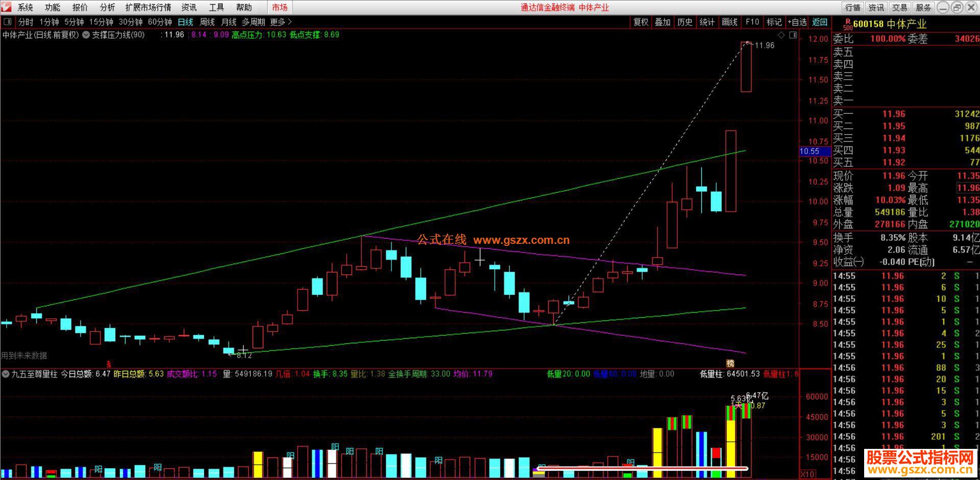
Task: Click the R 500 badge beside the stock code
Action: click(848, 24)
